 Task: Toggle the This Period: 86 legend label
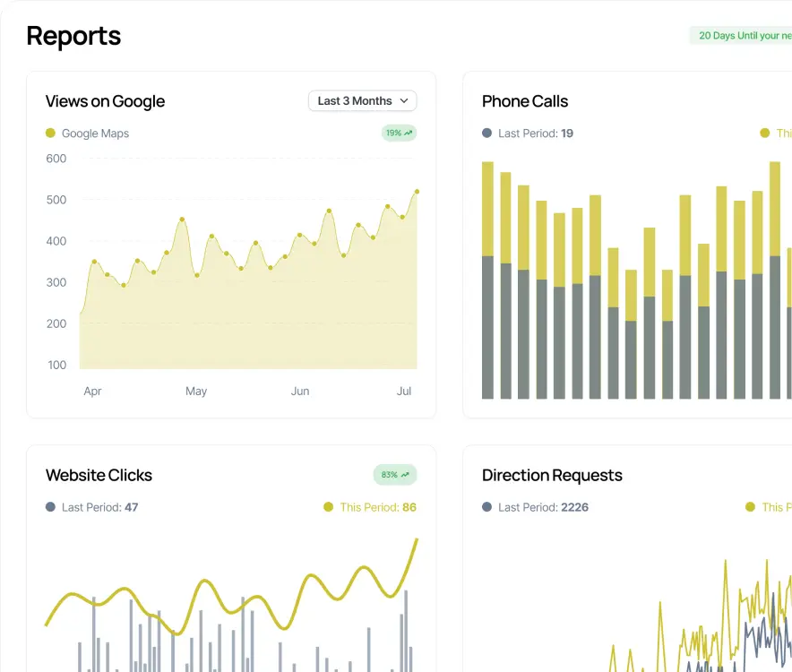pyautogui.click(x=377, y=507)
